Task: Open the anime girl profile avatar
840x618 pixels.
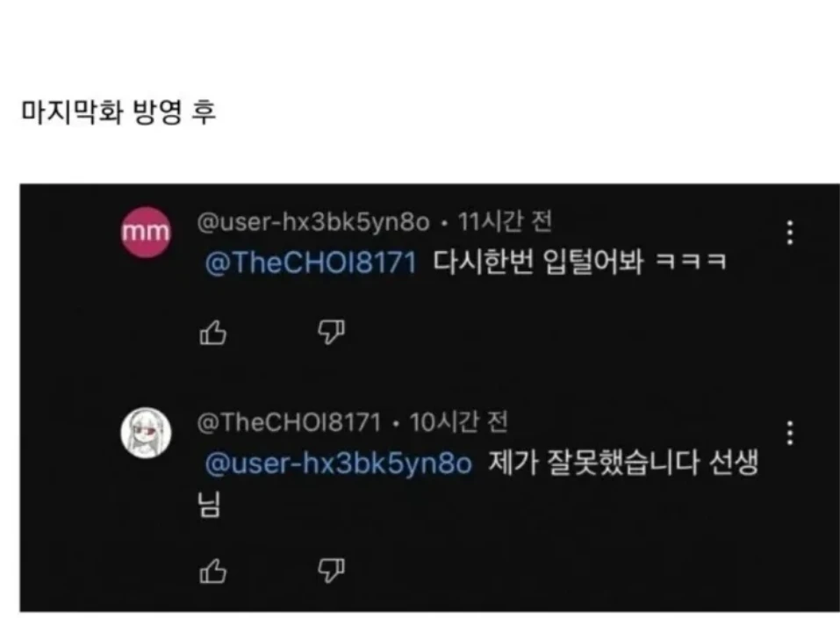Action: (146, 432)
